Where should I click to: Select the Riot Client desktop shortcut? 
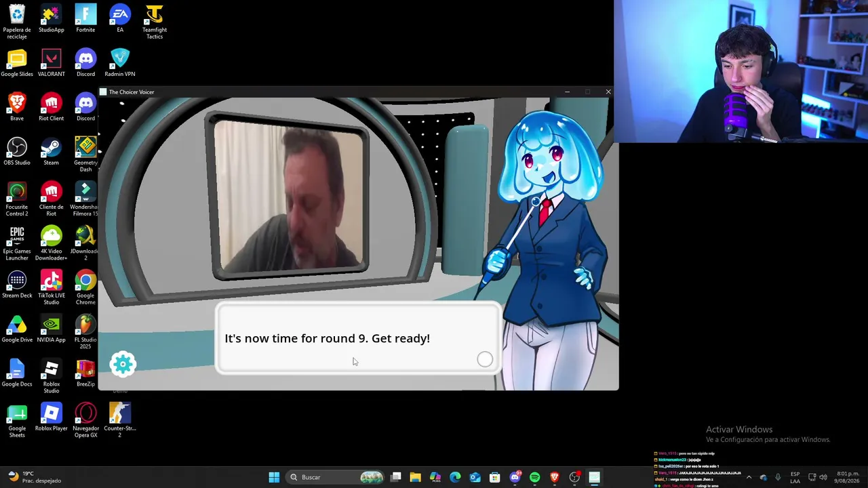point(52,107)
